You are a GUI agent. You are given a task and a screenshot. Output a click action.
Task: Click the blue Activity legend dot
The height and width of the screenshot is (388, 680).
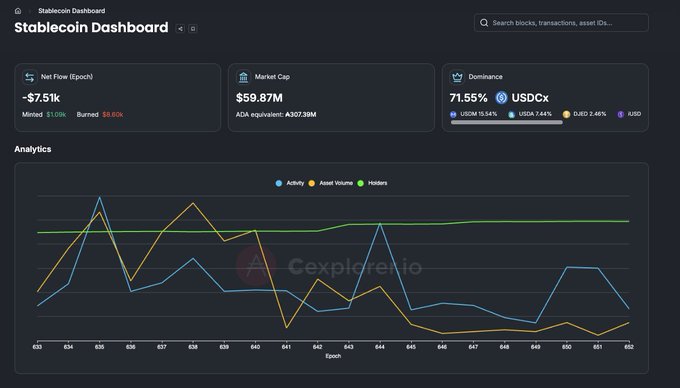point(279,183)
